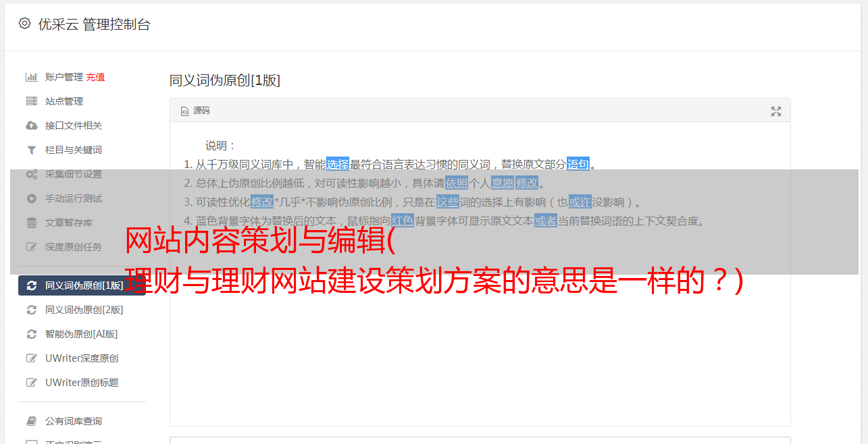Image resolution: width=868 pixels, height=444 pixels.
Task: Click the cloud upload icon for 接口文件相关
Action: 31,126
